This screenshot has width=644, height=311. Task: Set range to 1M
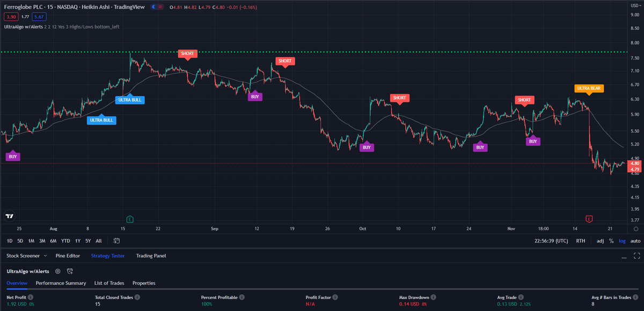pos(31,241)
